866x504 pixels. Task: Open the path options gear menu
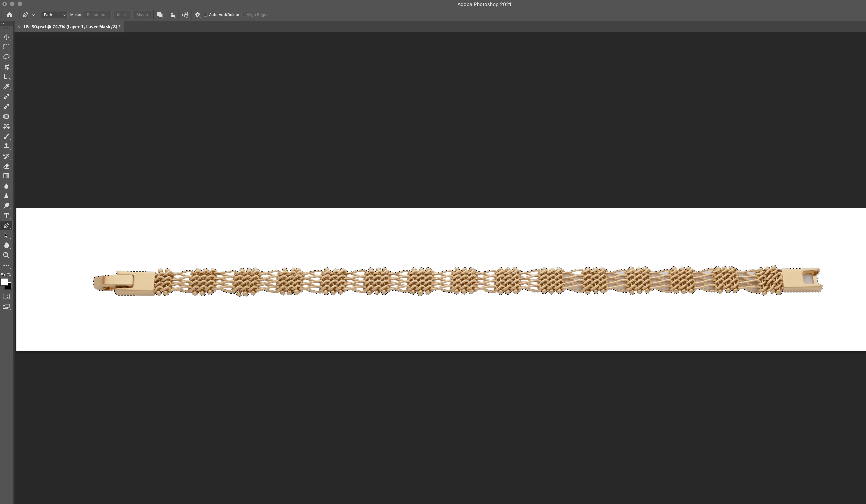(x=198, y=15)
